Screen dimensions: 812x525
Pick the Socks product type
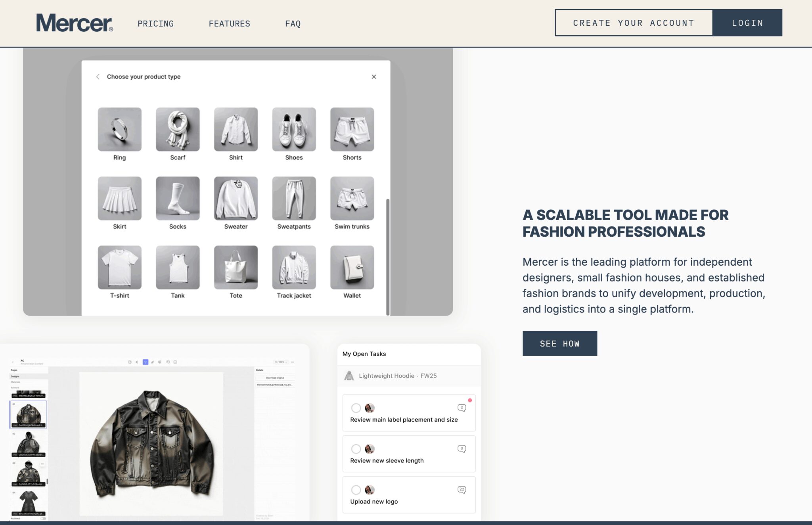(178, 203)
